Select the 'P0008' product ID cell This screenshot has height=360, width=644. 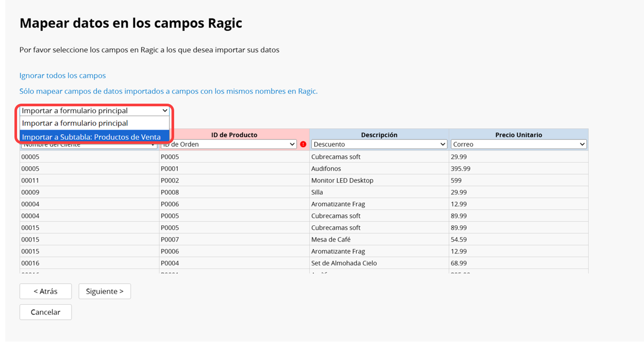170,192
